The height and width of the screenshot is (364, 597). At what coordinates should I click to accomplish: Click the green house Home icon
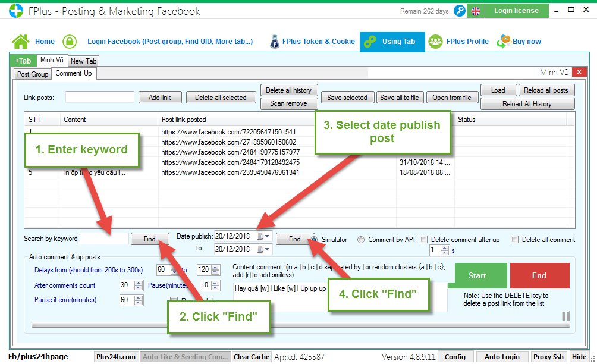point(21,42)
